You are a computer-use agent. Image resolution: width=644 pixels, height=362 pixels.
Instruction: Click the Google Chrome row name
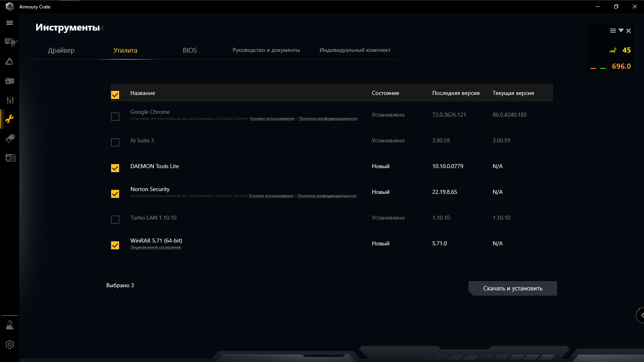(x=150, y=112)
